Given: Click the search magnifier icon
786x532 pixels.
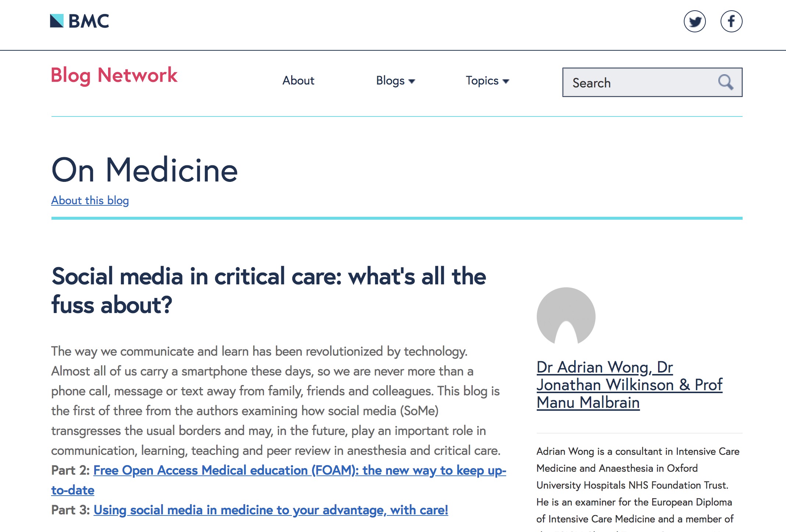Looking at the screenshot, I should [x=726, y=82].
